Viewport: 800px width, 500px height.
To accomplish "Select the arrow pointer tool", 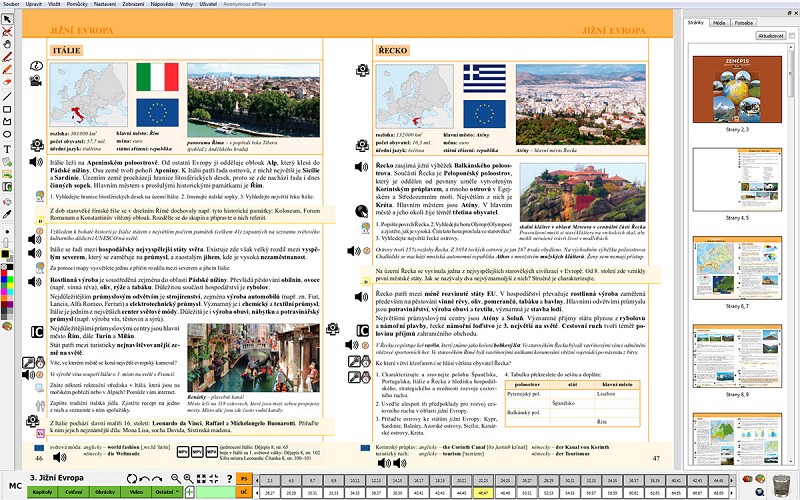I will click(x=7, y=19).
